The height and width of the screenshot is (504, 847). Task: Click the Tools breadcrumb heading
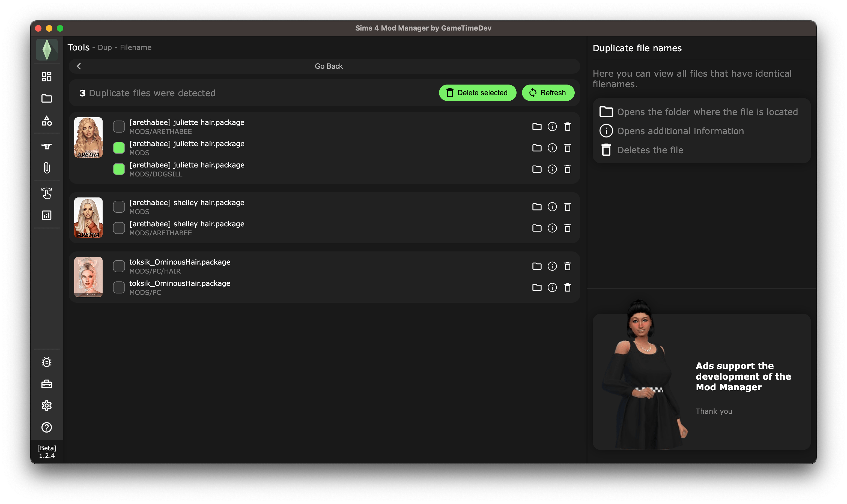coord(79,47)
